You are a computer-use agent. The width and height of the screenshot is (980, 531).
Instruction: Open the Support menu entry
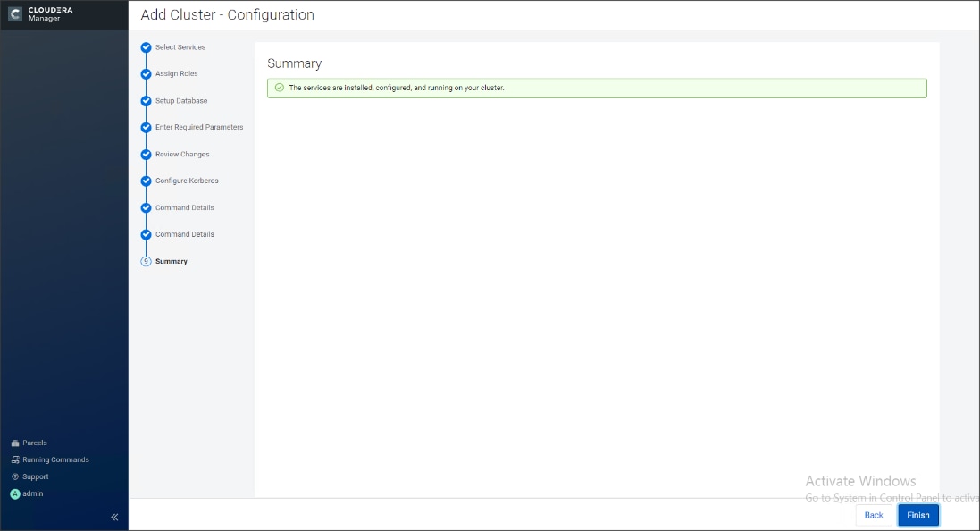(x=36, y=476)
